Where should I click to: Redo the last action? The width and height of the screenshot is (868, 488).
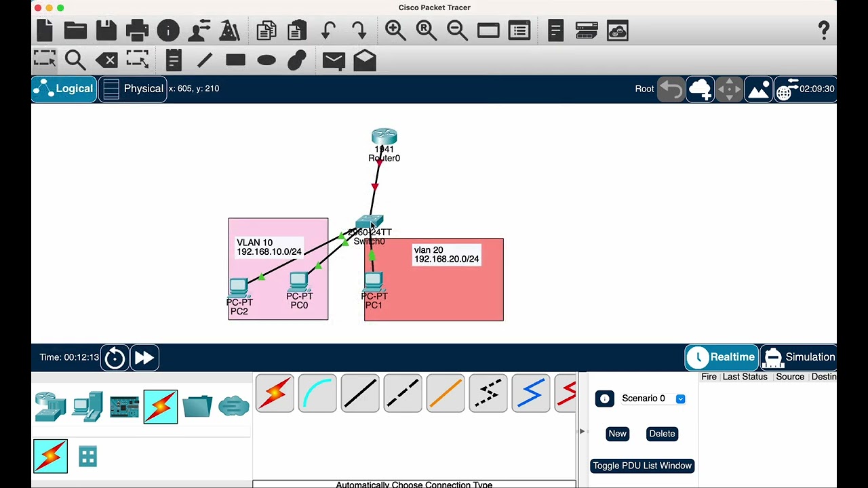click(x=359, y=30)
